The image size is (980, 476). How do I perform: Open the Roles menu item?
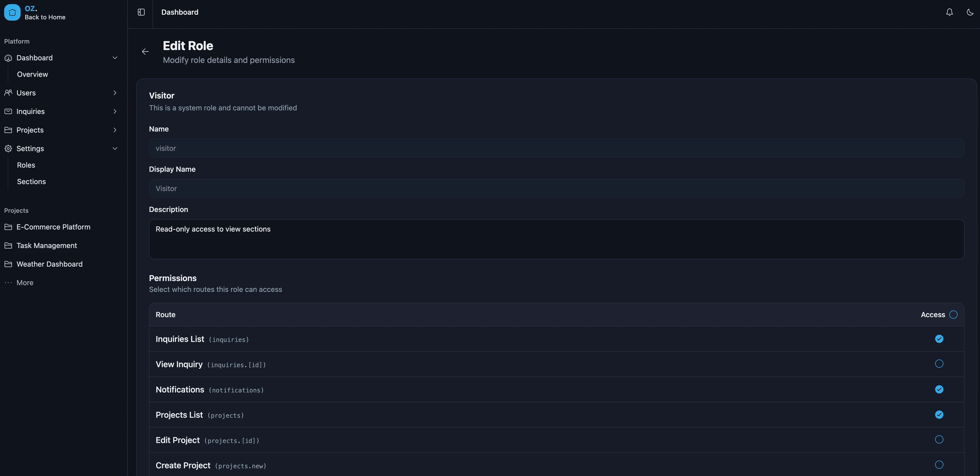click(x=26, y=165)
